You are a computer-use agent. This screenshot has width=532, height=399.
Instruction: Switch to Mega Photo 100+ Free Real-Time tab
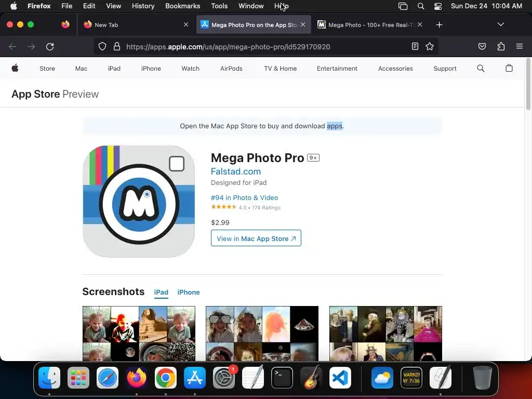click(x=370, y=24)
